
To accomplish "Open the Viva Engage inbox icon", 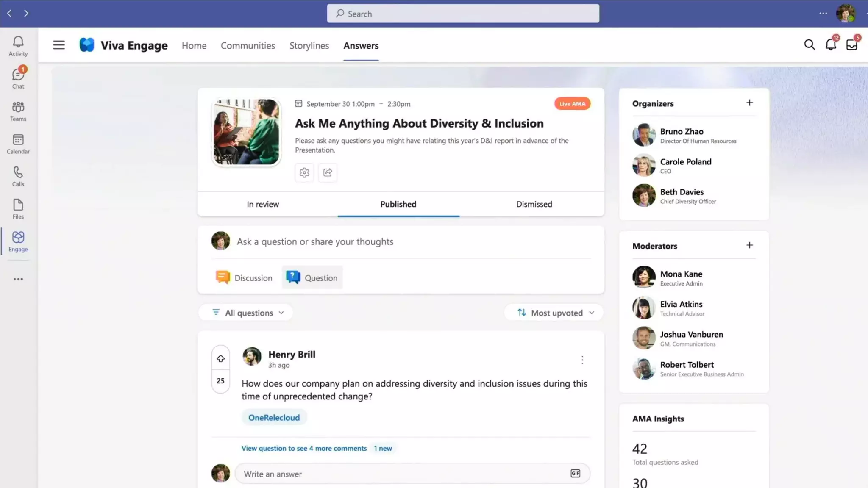I will (852, 45).
